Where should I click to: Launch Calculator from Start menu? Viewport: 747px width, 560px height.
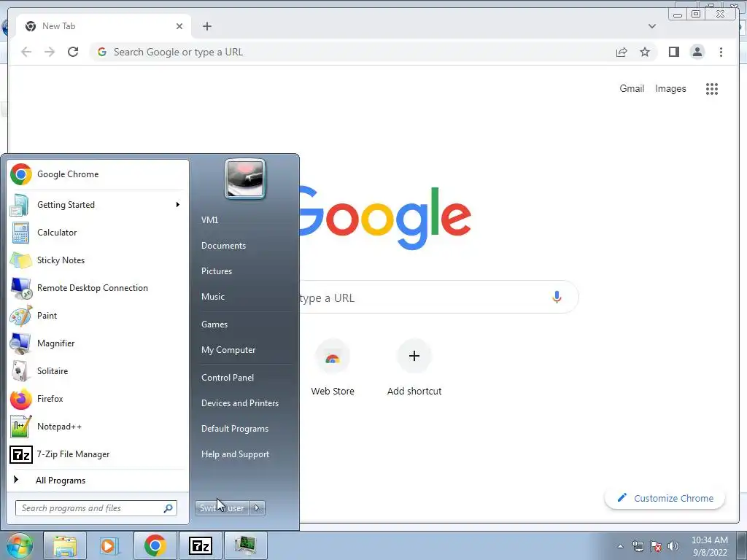tap(97, 233)
